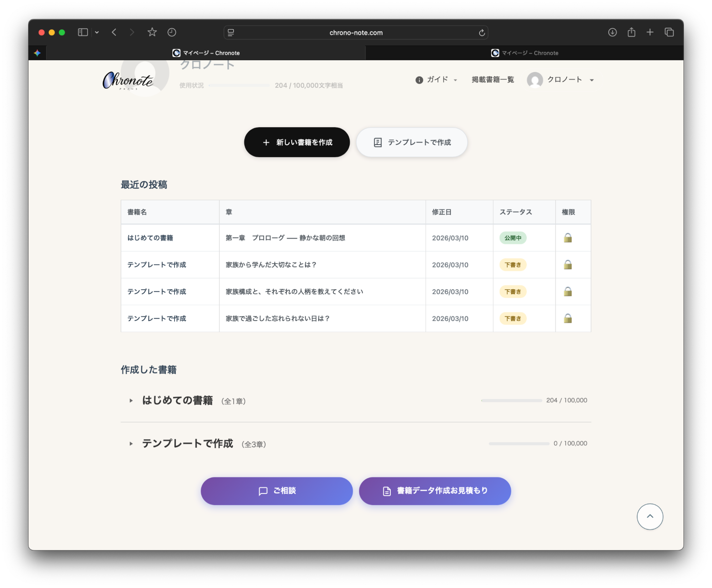Open the permission lock for はじめての書籍

(568, 238)
